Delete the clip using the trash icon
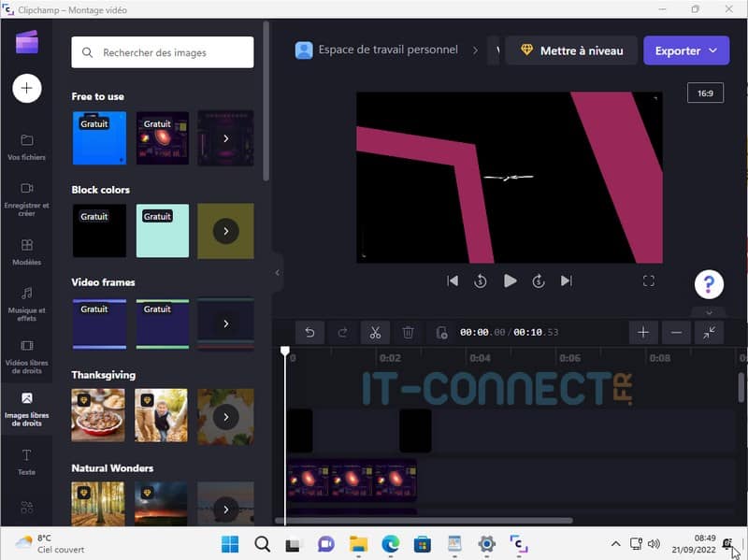 (x=408, y=332)
